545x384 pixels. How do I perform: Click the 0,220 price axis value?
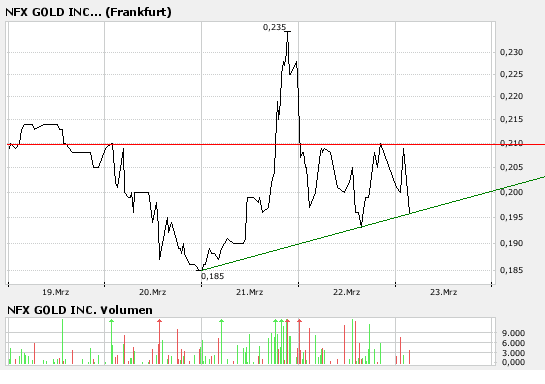coord(511,96)
